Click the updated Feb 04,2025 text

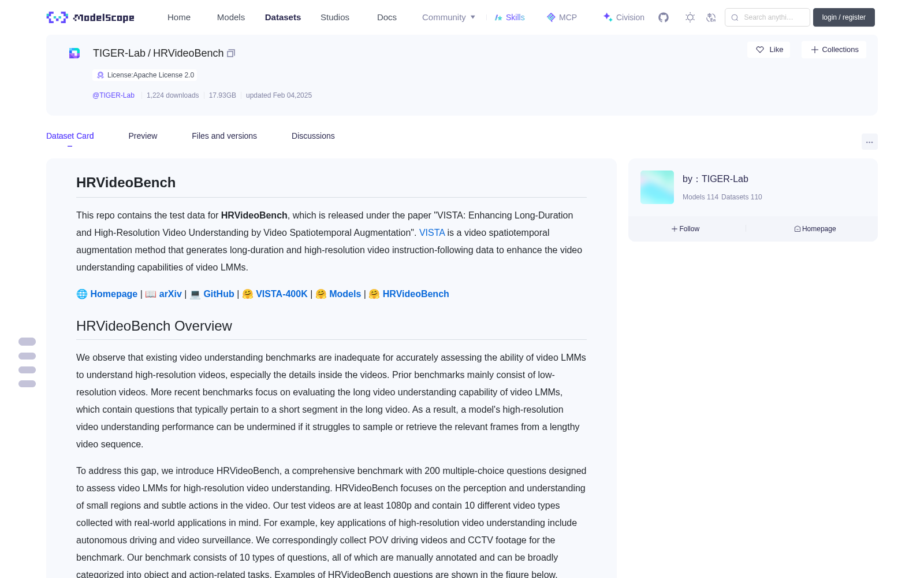click(279, 95)
